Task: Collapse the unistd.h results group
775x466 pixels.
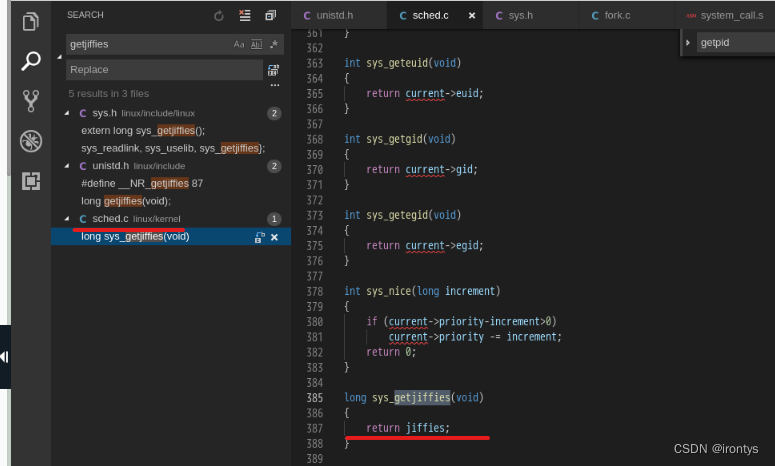Action: [68, 166]
